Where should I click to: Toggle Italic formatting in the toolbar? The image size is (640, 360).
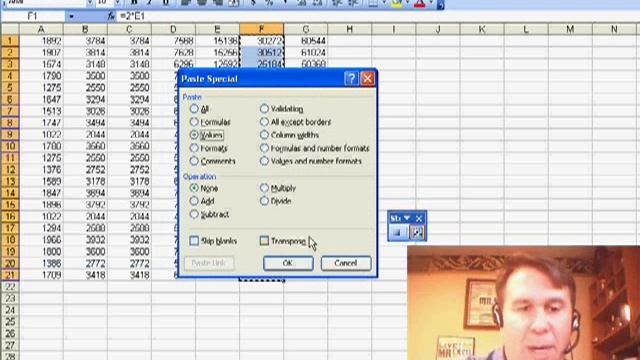point(149,2)
